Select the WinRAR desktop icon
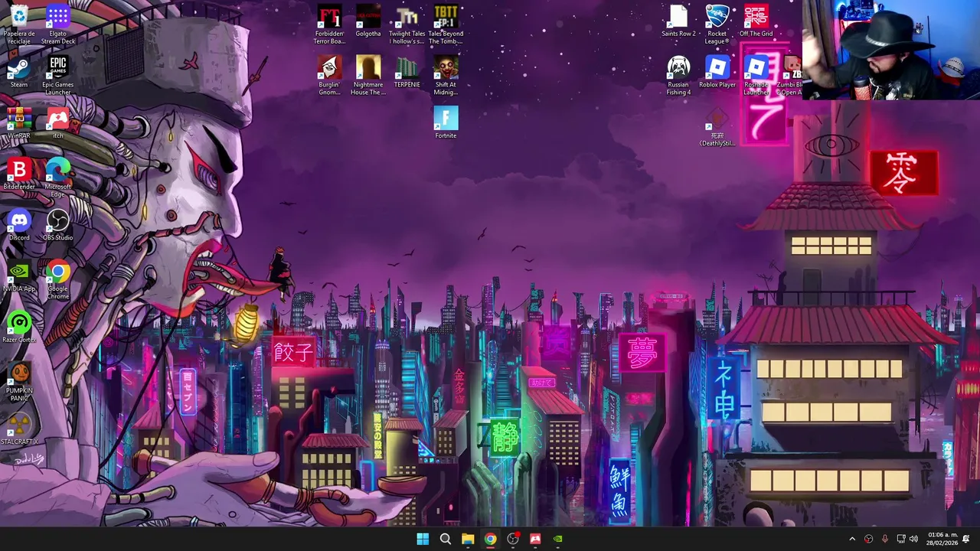This screenshot has height=551, width=980. coord(19,123)
